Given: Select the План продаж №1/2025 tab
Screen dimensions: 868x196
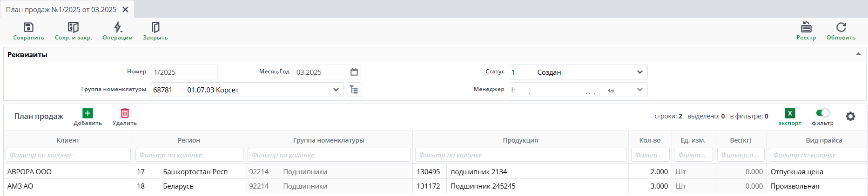Looking at the screenshot, I should pos(61,9).
